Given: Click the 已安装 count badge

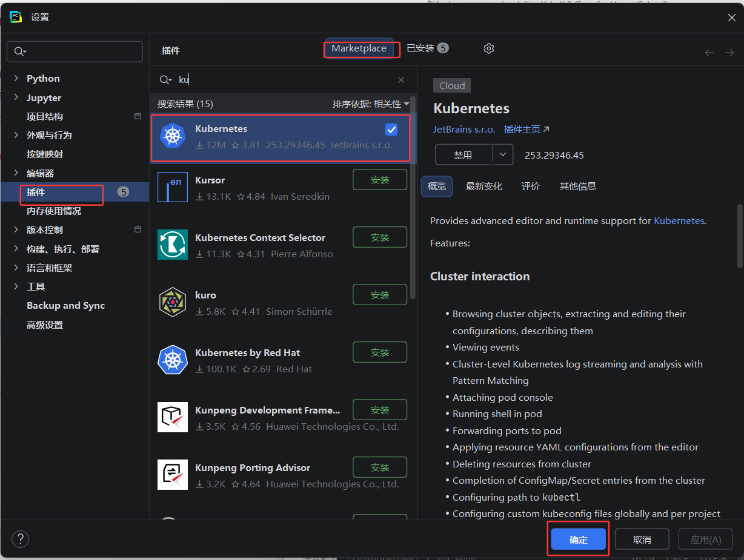Looking at the screenshot, I should click(443, 48).
